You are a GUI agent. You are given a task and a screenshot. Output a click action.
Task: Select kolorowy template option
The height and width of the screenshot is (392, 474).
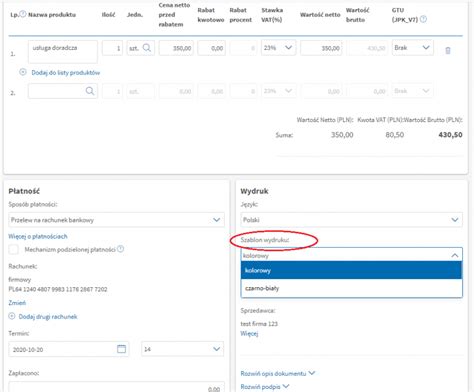click(x=351, y=270)
